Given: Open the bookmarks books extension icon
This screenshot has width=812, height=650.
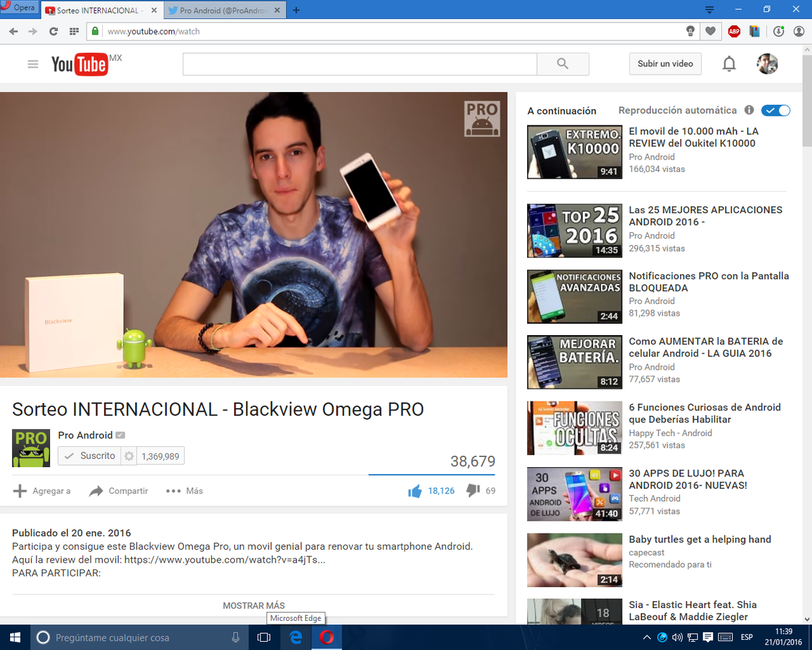Looking at the screenshot, I should tap(754, 31).
